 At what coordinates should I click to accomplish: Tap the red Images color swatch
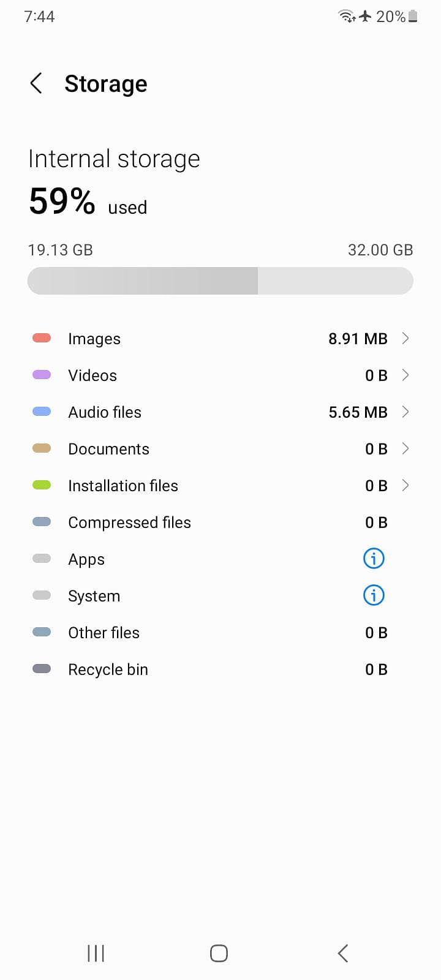point(42,338)
